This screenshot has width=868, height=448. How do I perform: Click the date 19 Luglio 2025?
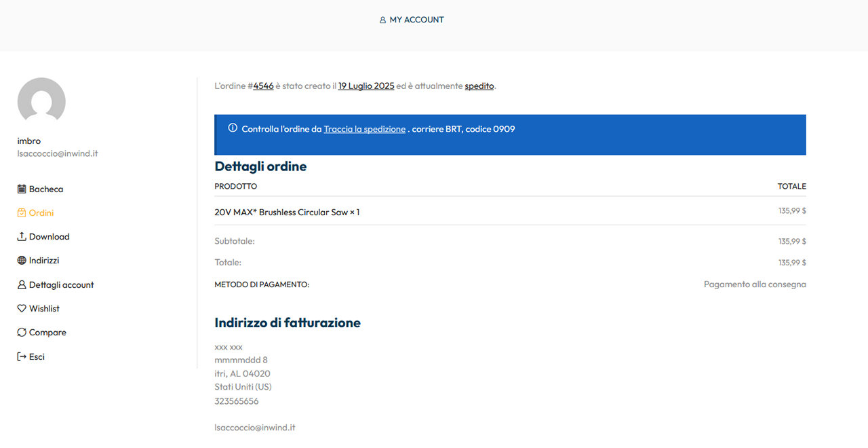click(x=366, y=86)
